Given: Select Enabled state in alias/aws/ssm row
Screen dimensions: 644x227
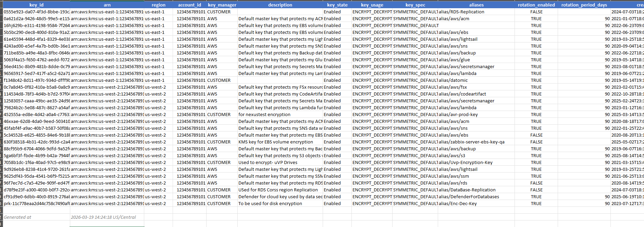Looking at the screenshot, I should tap(337, 176).
